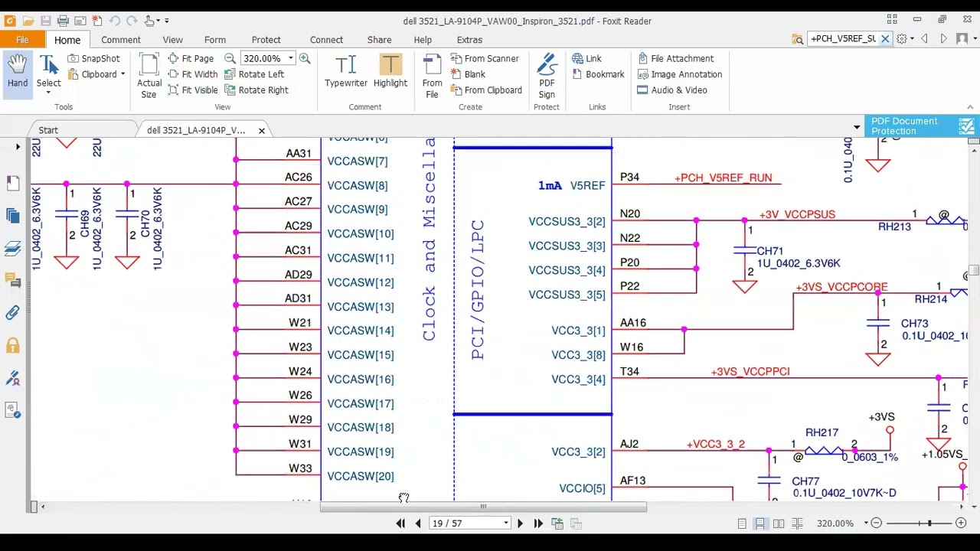Toggle facing pages view mode
Image resolution: width=980 pixels, height=551 pixels.
point(779,523)
